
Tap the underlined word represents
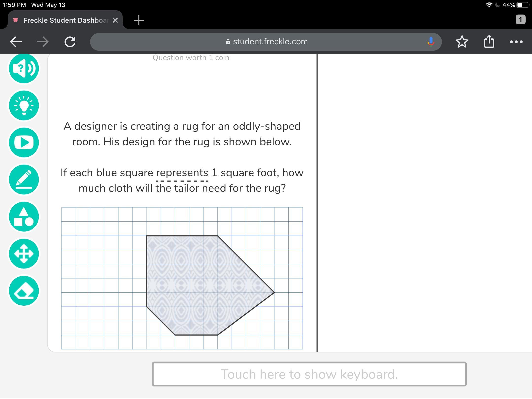[182, 173]
